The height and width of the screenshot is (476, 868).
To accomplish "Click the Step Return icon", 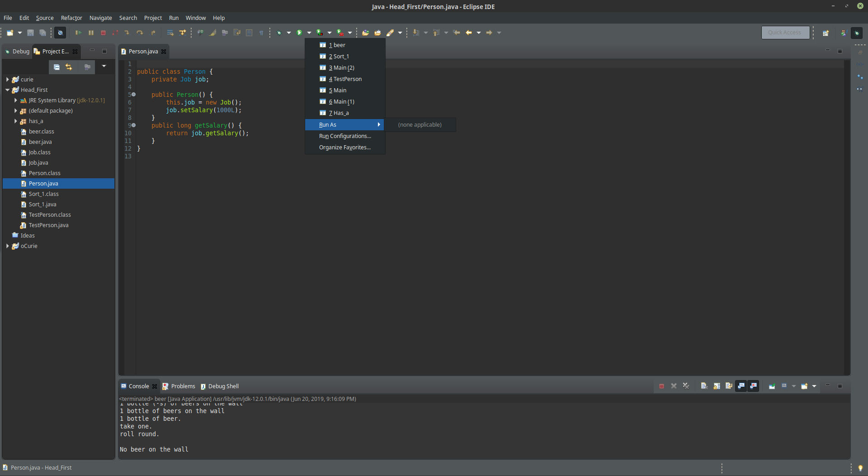I will click(x=153, y=33).
